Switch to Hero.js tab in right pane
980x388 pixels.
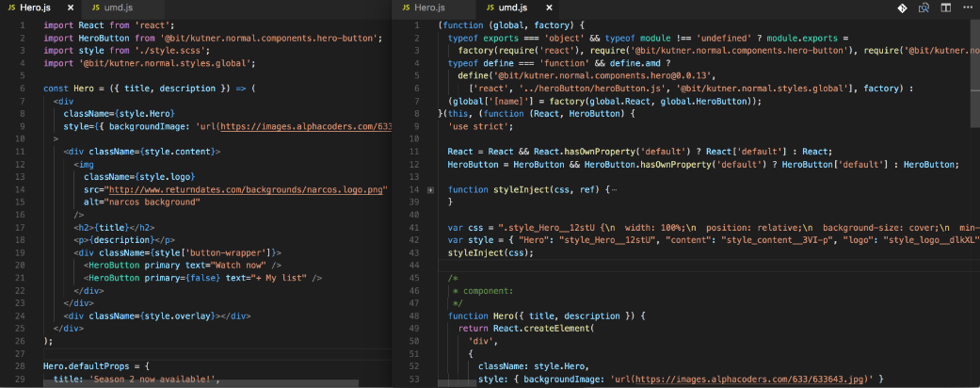pyautogui.click(x=428, y=8)
